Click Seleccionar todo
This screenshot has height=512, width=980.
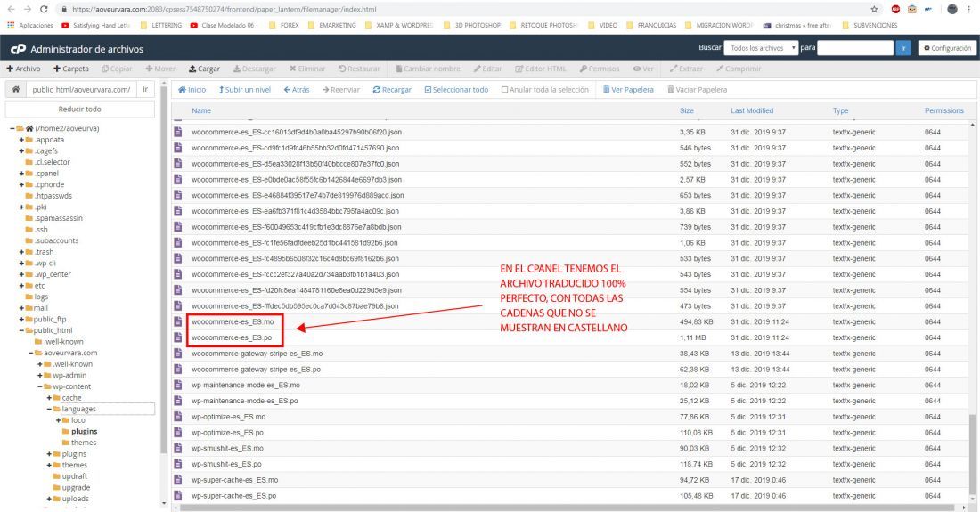456,90
